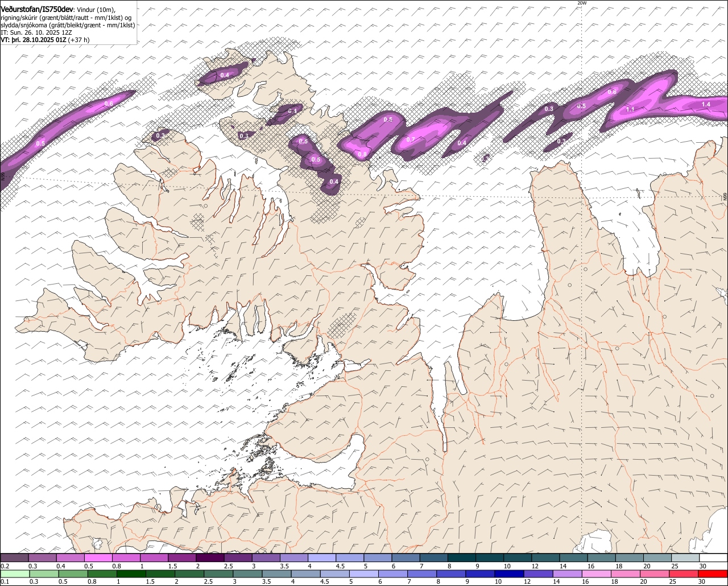This screenshot has height=586, width=728.
Task: Click the Veðurstofan/IS750dev title text
Action: point(38,10)
